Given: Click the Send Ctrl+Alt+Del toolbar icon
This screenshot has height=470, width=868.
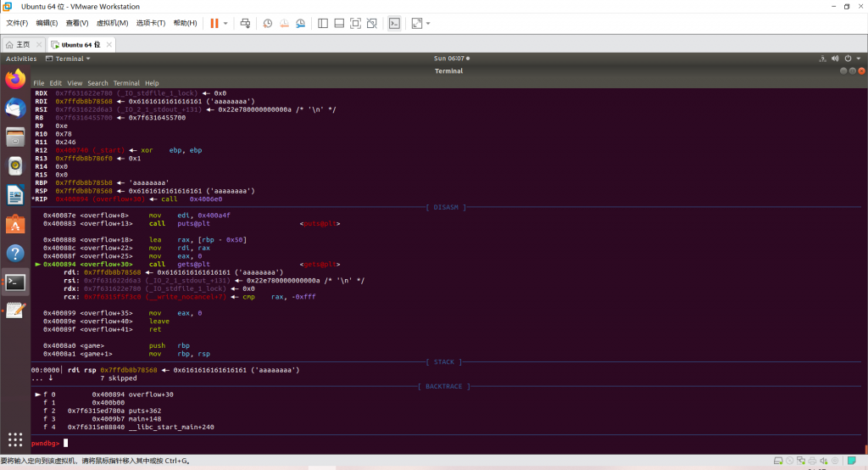Looking at the screenshot, I should [245, 23].
